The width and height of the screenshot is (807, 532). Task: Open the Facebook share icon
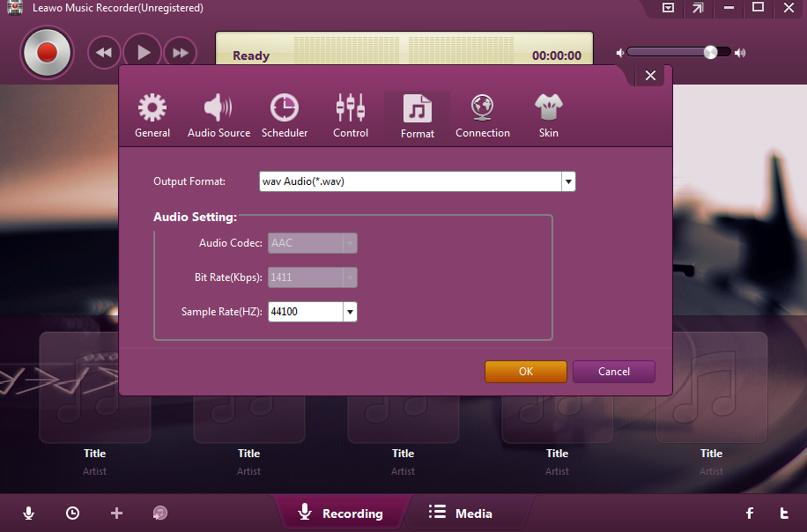tap(750, 513)
